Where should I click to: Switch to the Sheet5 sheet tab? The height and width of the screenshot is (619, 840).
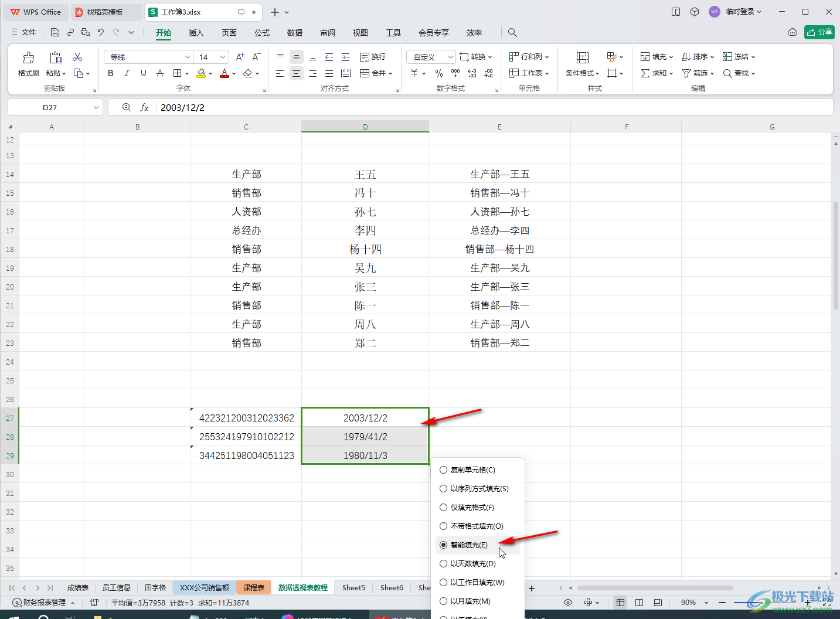pyautogui.click(x=353, y=587)
